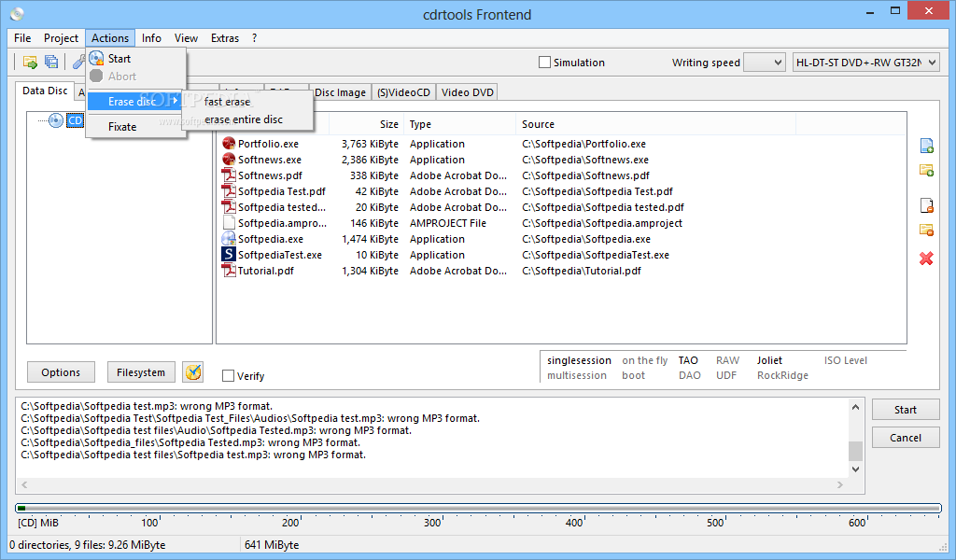Screen dimensions: 956x560
Task: Switch to the Disc Image tab
Action: [x=340, y=92]
